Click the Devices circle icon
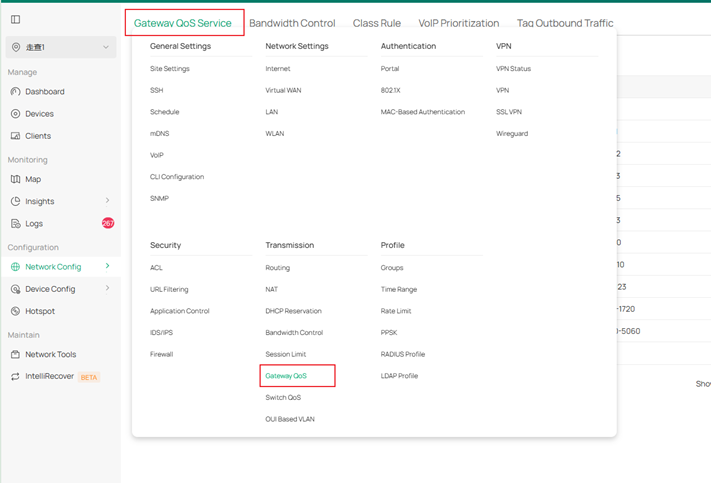The width and height of the screenshot is (711, 483). pos(15,114)
